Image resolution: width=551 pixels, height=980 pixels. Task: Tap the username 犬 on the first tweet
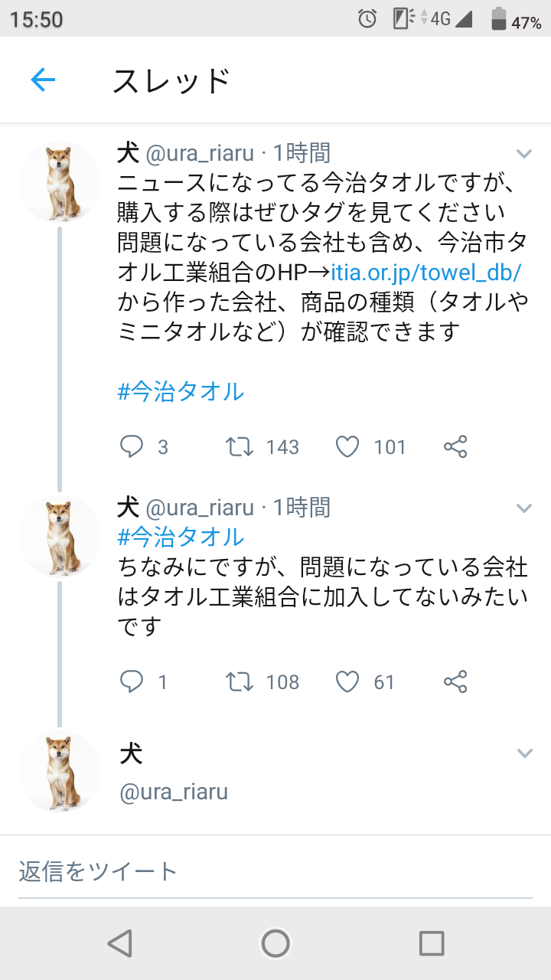click(x=127, y=152)
